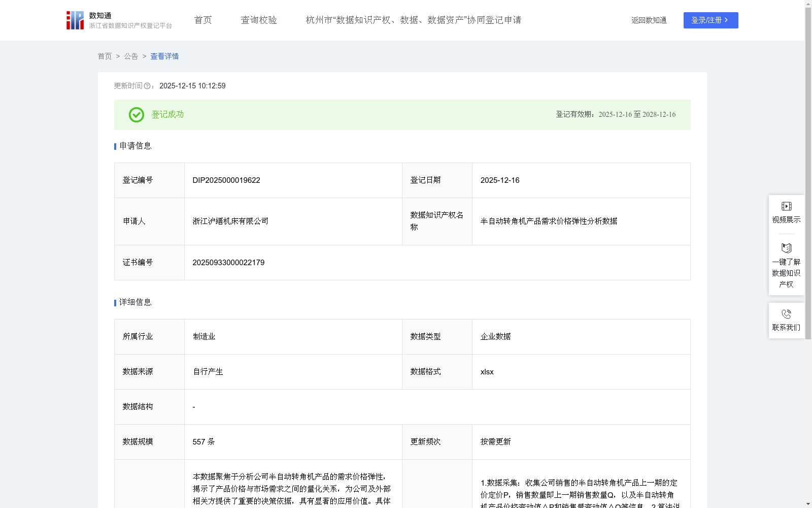
Task: Click the 自行产生 data source value
Action: point(208,371)
